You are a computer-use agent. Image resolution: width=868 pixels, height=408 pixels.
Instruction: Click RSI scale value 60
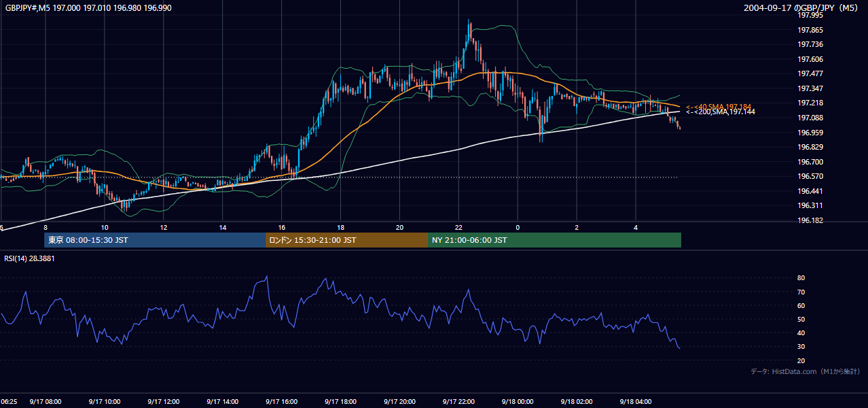pos(801,305)
